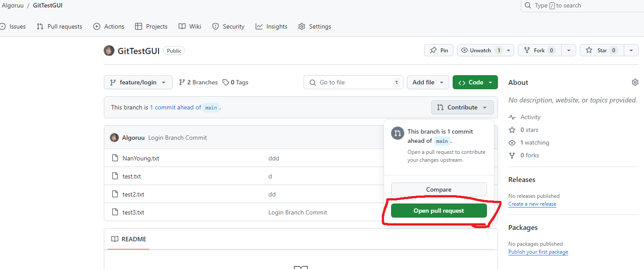Screen dimensions: 644x269
Task: Click the Type / to search box
Action: pos(582,6)
